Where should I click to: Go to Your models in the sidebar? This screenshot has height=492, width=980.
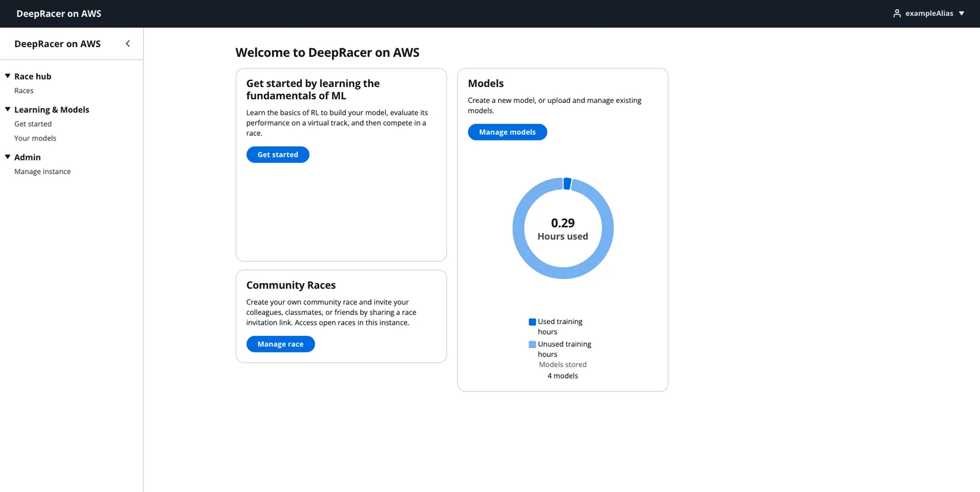(x=36, y=138)
